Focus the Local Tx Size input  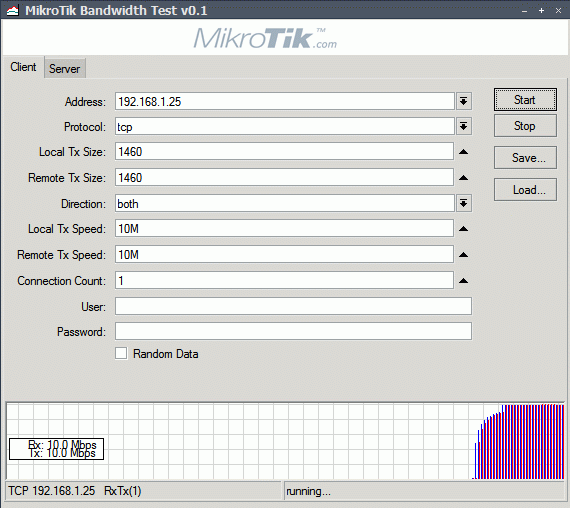point(284,151)
